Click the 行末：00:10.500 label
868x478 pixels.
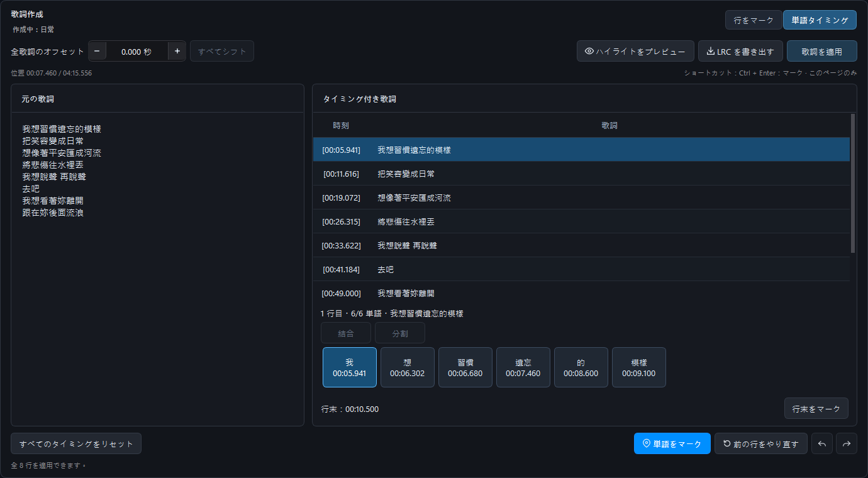click(x=350, y=409)
